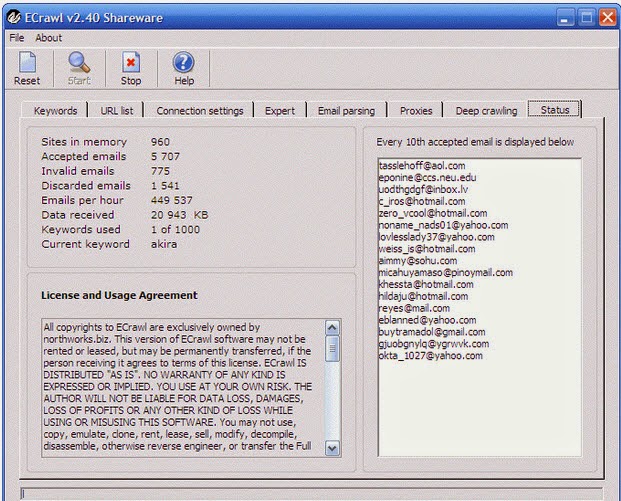Select eponine@ccs.neu.edu entry
Image resolution: width=621 pixels, height=501 pixels.
pyautogui.click(x=427, y=177)
